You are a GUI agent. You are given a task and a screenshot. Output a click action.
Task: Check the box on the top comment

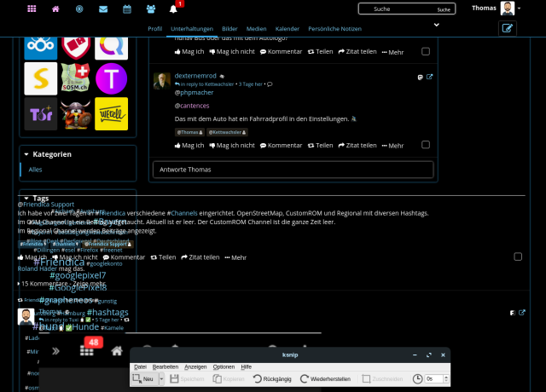coord(426,51)
